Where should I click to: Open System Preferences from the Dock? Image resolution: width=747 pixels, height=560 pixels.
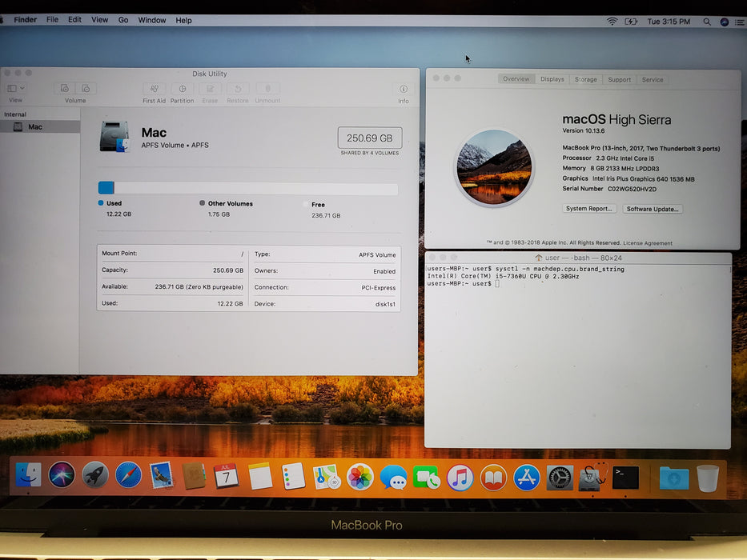[560, 478]
